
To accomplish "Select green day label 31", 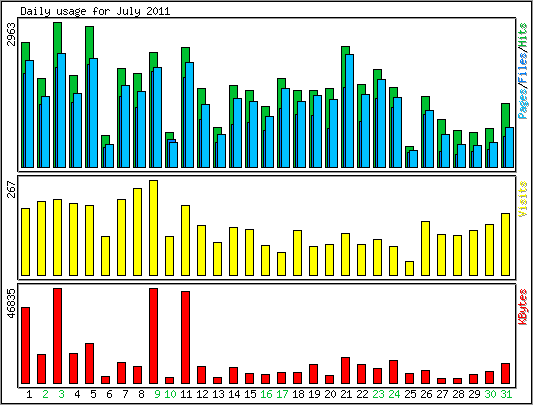I will pos(506,394).
